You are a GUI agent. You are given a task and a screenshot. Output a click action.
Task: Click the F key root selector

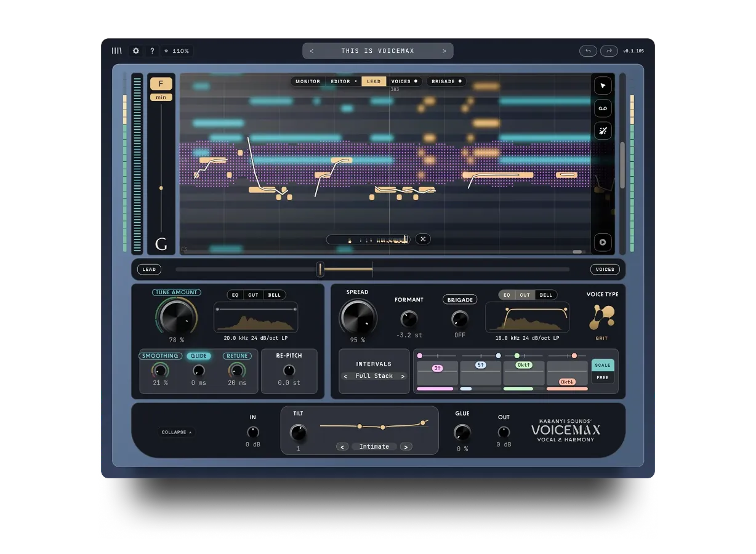[x=161, y=84]
